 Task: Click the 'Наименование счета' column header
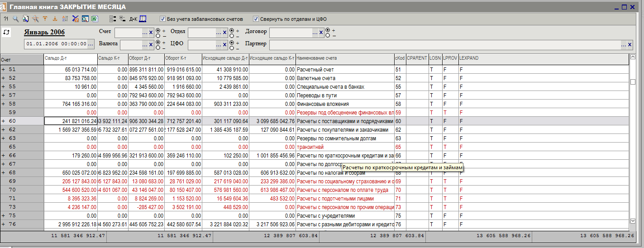point(345,58)
